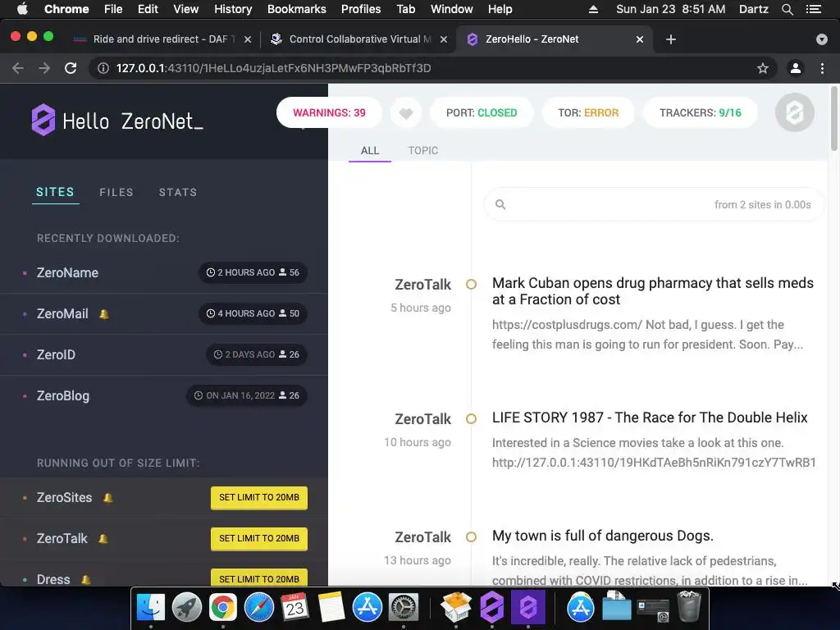Click the page vertical scrollbar

(833, 118)
